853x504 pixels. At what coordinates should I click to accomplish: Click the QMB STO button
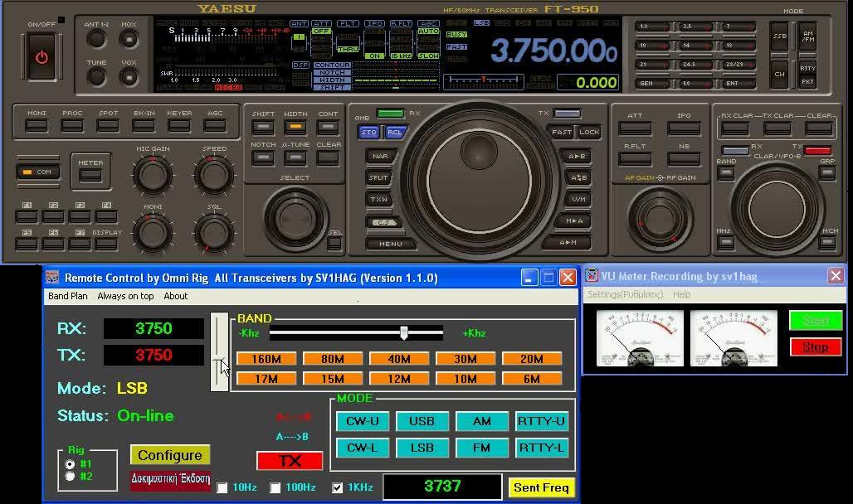click(x=368, y=131)
